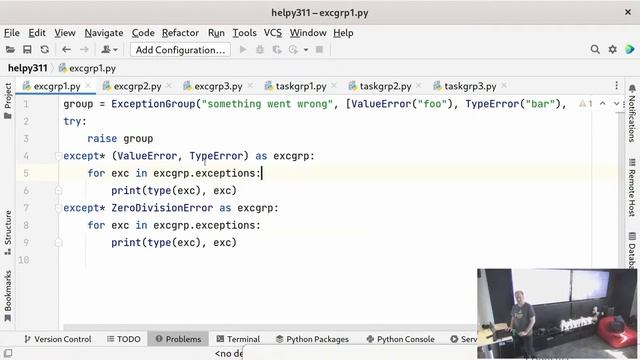Collapse the first except* block fold marker

(58, 156)
